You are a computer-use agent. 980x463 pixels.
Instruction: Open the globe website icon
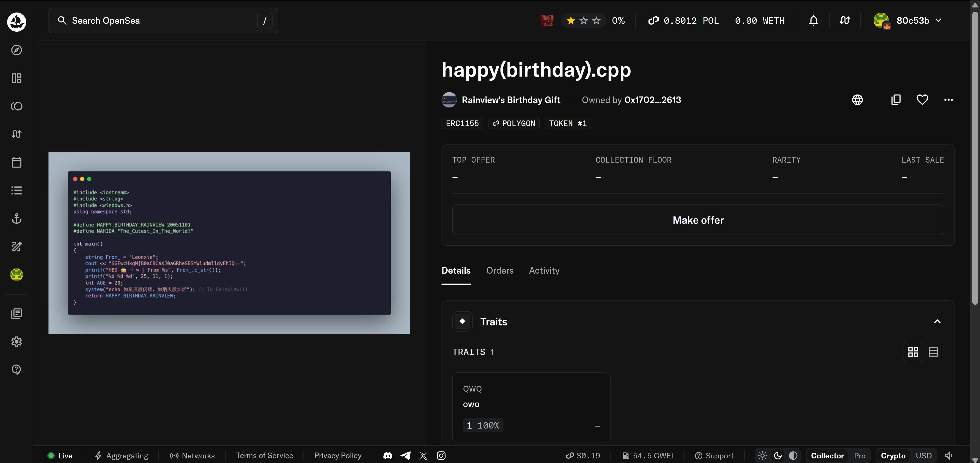pyautogui.click(x=857, y=100)
